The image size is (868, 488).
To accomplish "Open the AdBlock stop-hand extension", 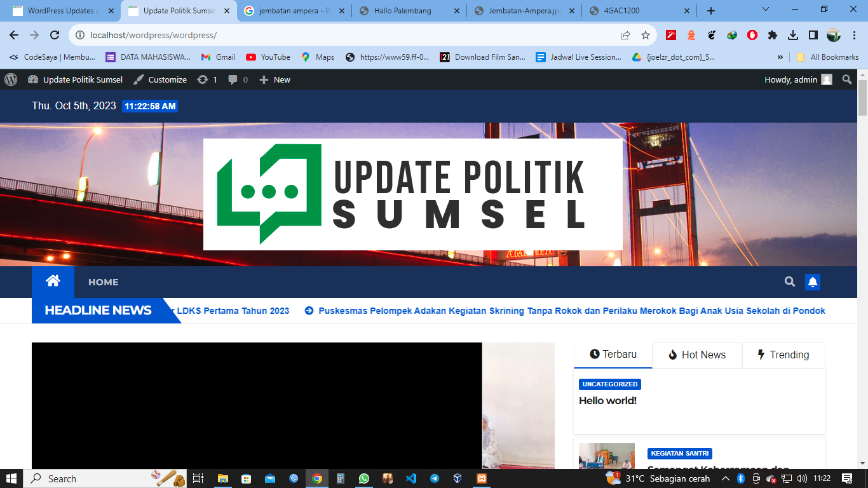I will pyautogui.click(x=752, y=35).
